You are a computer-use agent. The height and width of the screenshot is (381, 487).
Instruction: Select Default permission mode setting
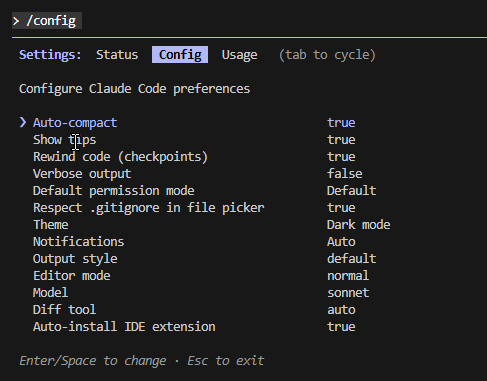pos(114,191)
